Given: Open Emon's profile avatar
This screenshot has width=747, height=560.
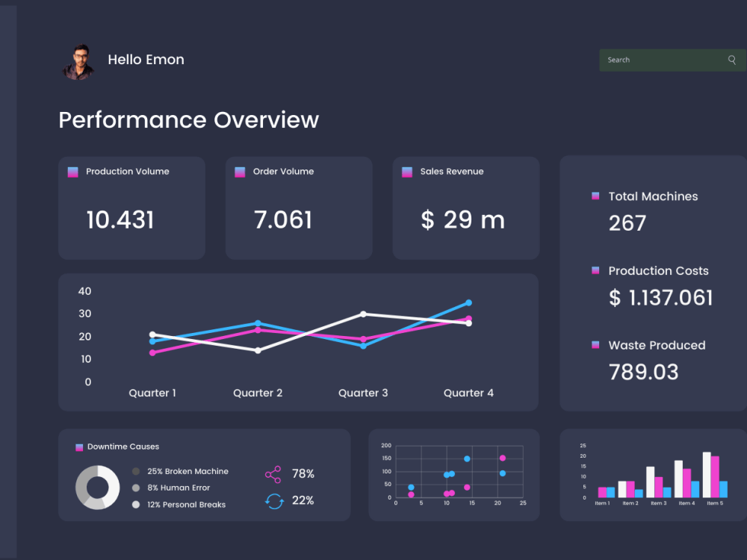Looking at the screenshot, I should 79,62.
